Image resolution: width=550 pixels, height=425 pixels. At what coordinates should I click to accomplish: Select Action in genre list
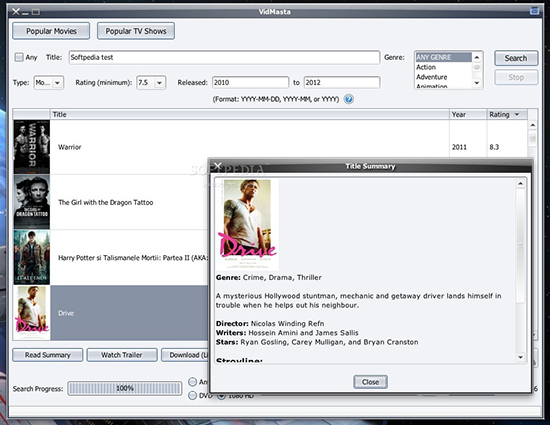point(443,67)
